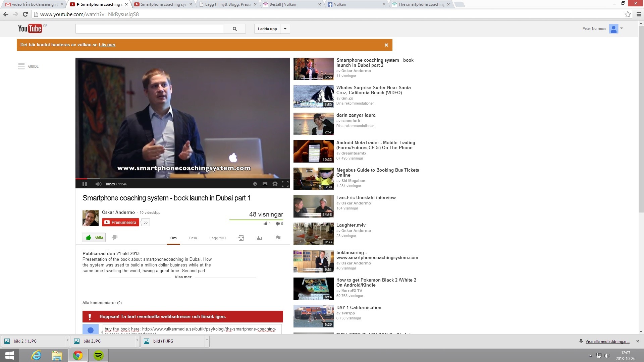Viewport: 644px width, 362px height.
Task: Open the statistics bar chart icon
Action: tap(260, 238)
